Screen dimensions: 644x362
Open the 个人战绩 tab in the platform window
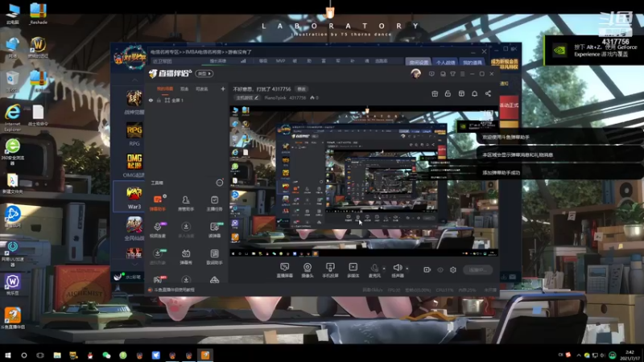(445, 62)
